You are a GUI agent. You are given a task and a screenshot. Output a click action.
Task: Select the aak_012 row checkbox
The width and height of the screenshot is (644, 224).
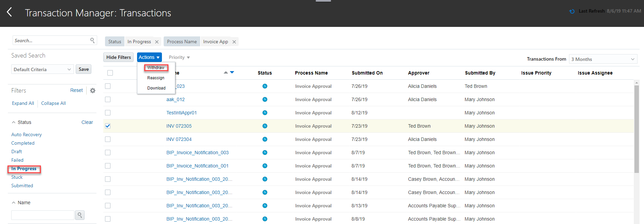[x=108, y=99]
